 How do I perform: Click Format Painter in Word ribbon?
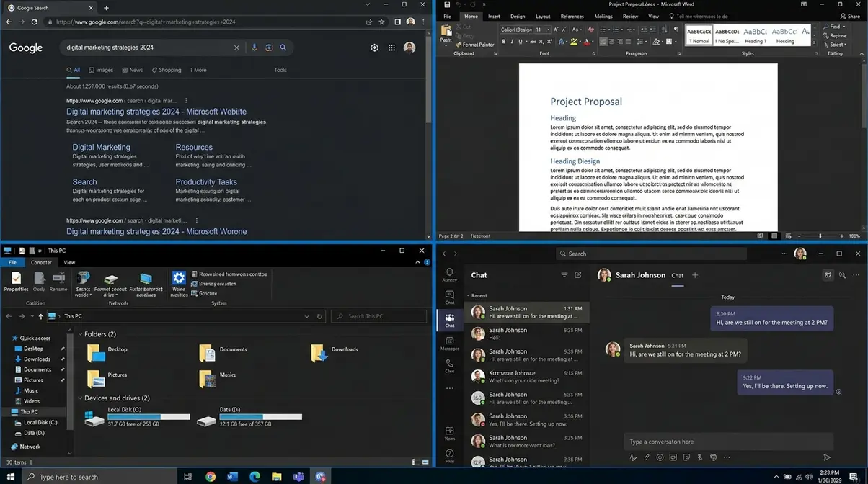tap(476, 45)
